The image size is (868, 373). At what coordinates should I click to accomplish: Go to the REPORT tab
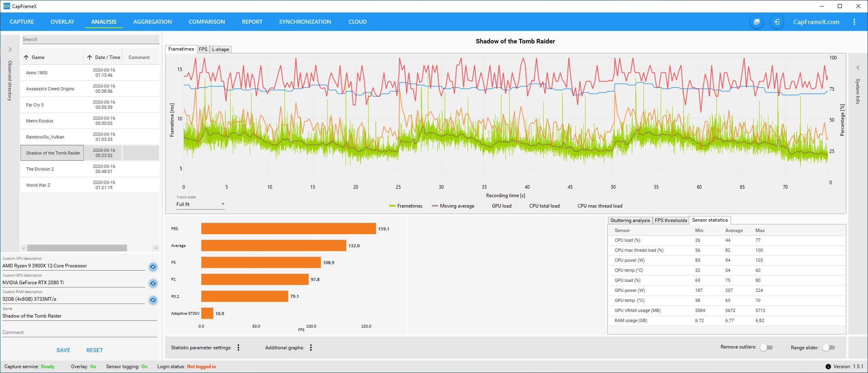(252, 22)
